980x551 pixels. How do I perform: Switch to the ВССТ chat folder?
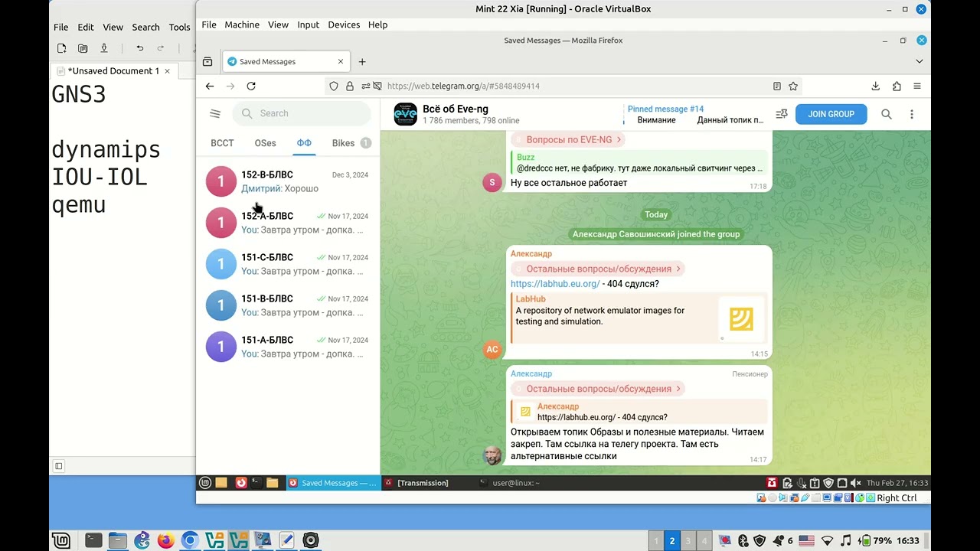(222, 143)
